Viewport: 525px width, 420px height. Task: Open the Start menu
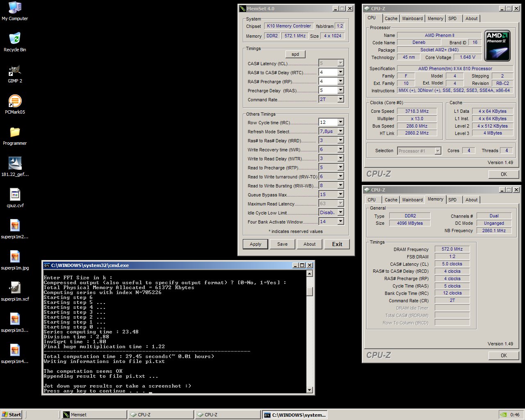point(11,415)
